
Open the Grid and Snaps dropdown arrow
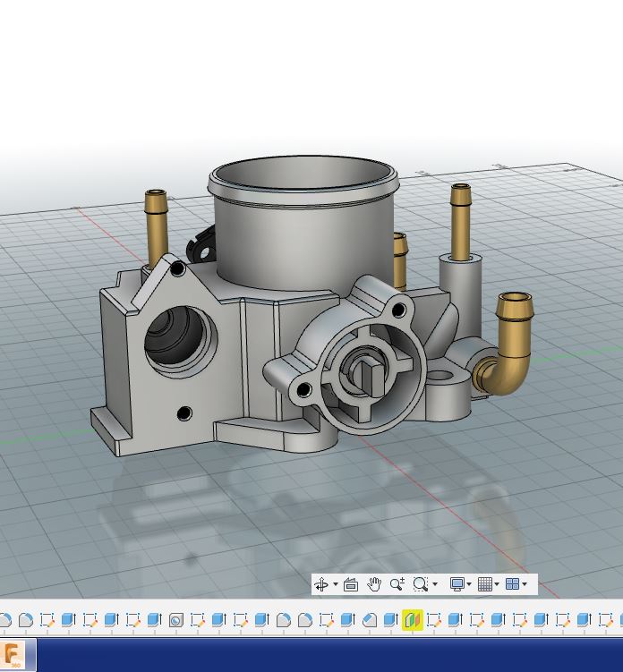[x=497, y=585]
